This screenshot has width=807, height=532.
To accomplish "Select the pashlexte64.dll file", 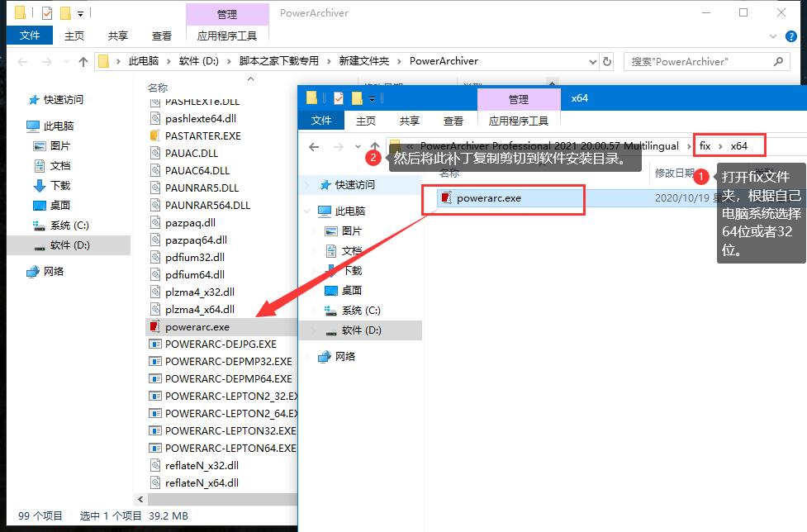I will coord(200,119).
